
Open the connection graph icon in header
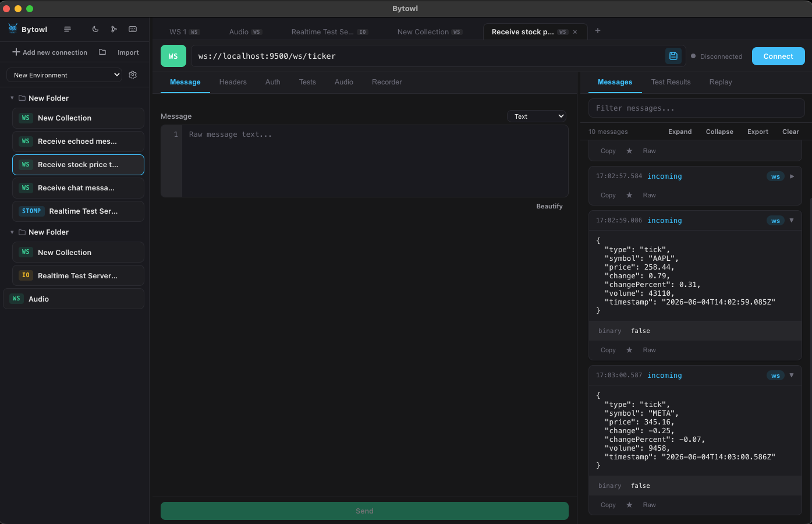point(114,29)
